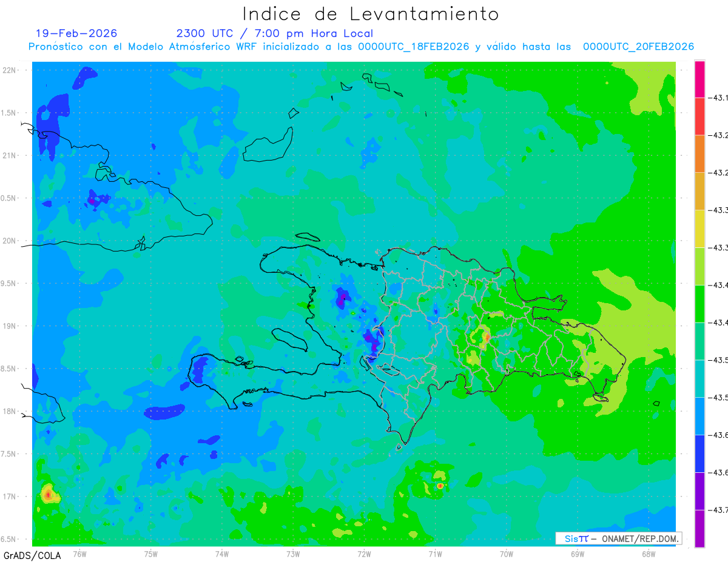728x562 pixels.
Task: Click the '72W' longitude label
Action: point(364,554)
